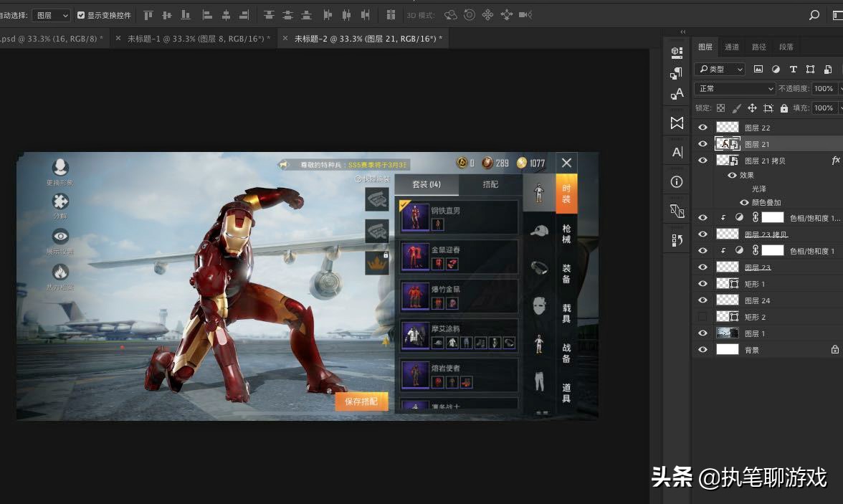Switch to the 通道 panel tab
This screenshot has width=843, height=504.
pos(732,47)
